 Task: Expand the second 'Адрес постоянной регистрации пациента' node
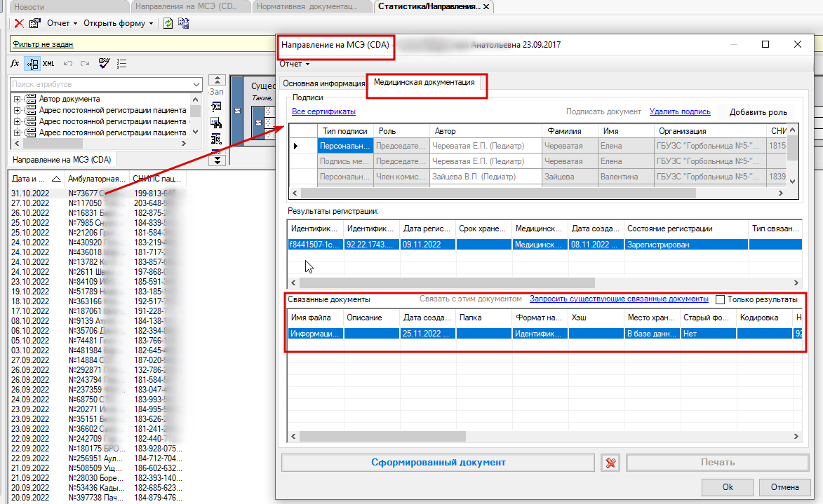(18, 121)
